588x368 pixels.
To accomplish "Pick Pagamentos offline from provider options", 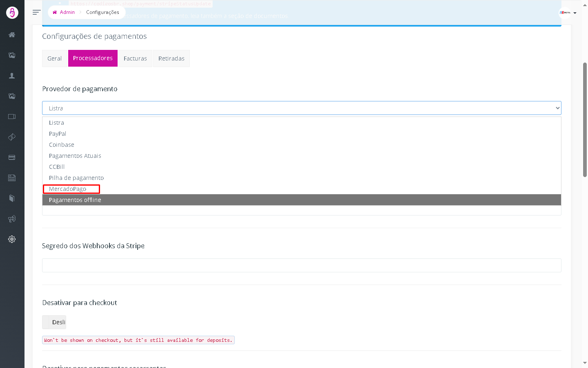I will pyautogui.click(x=75, y=200).
